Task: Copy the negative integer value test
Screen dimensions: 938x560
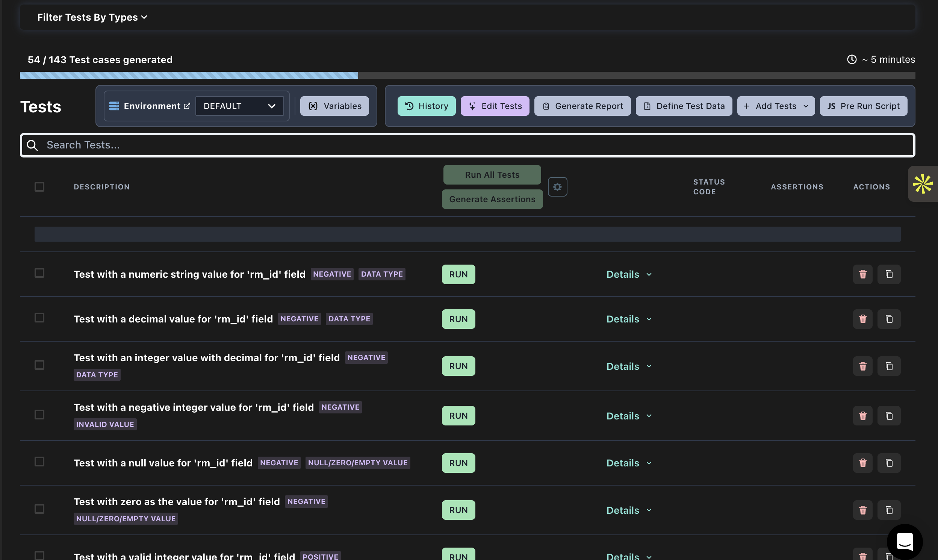Action: (888, 416)
